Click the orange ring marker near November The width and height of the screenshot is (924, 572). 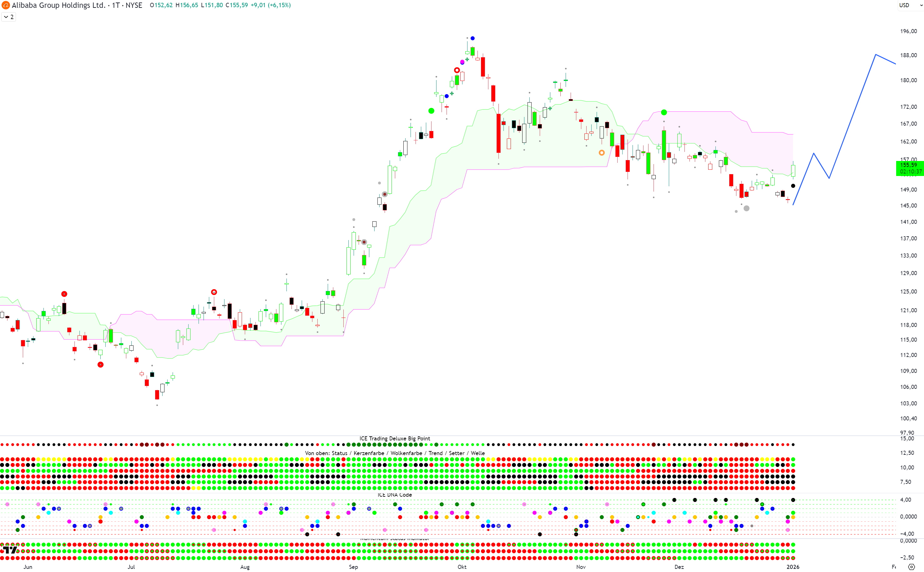(x=602, y=153)
